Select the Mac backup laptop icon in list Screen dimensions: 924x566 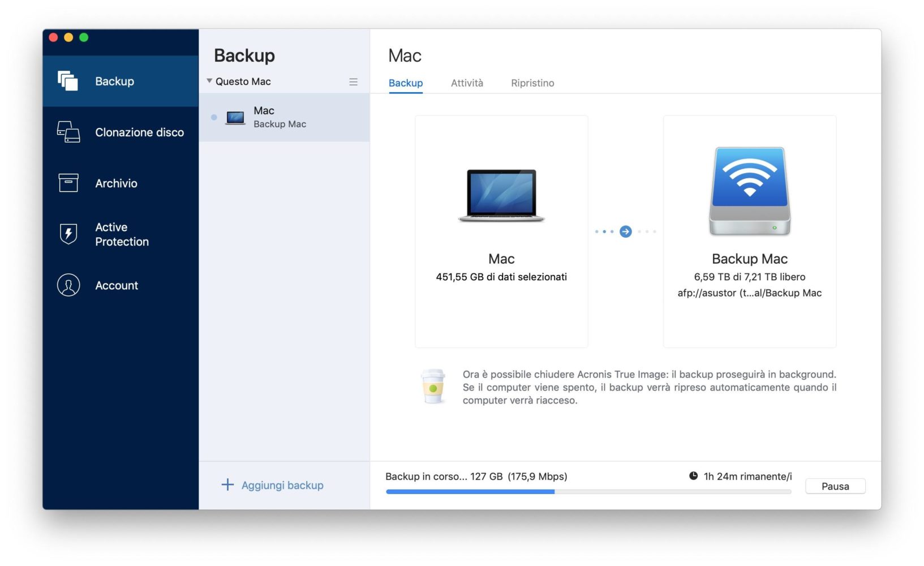235,118
